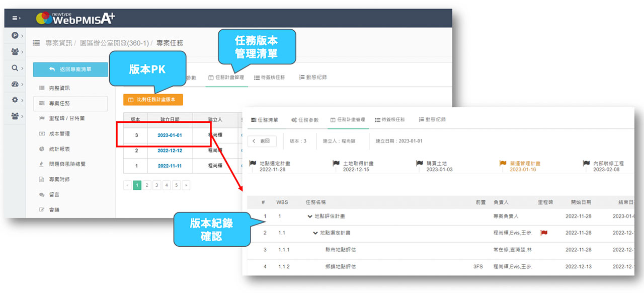Image resolution: width=644 pixels, height=293 pixels.
Task: Click the magnifier search icon in left rail
Action: 15,68
